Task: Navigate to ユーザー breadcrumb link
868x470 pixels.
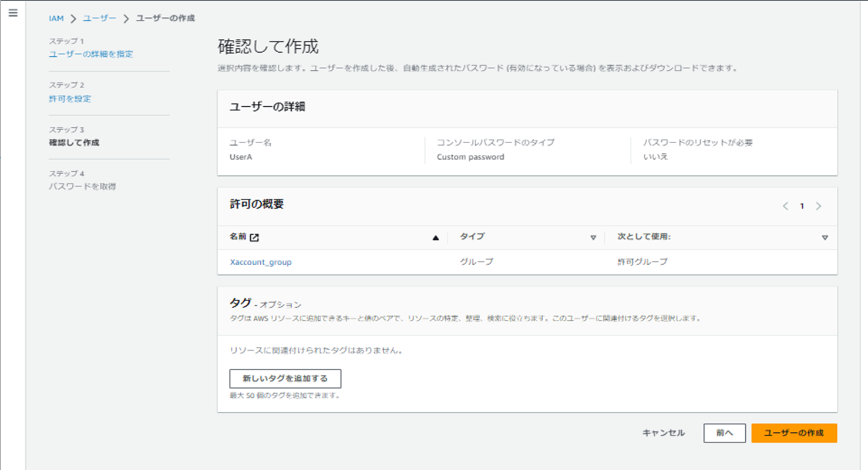Action: point(99,18)
